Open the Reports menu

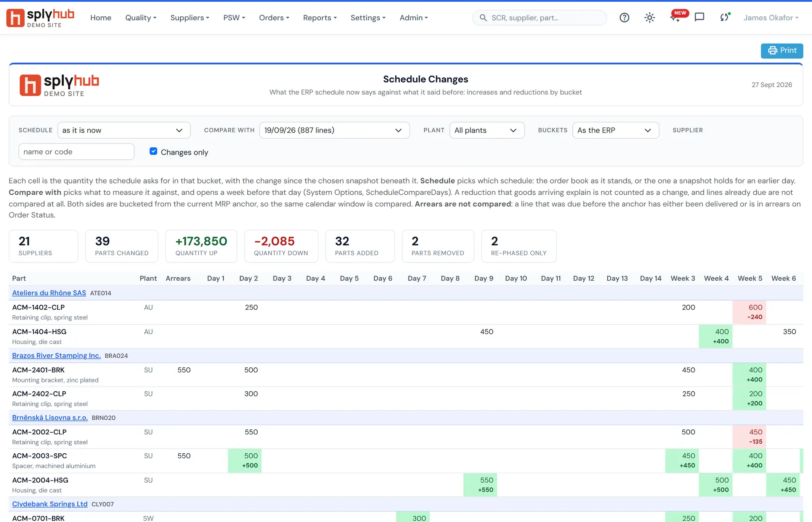[320, 18]
